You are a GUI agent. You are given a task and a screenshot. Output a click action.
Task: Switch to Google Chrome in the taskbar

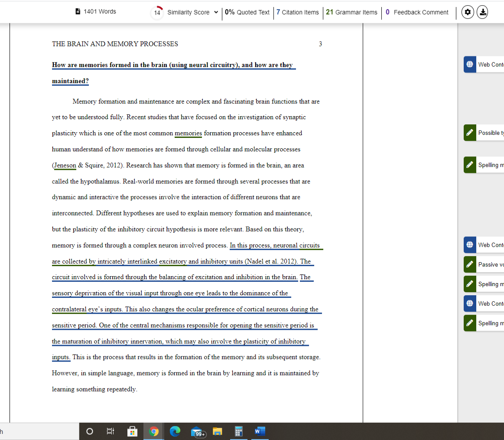(154, 431)
